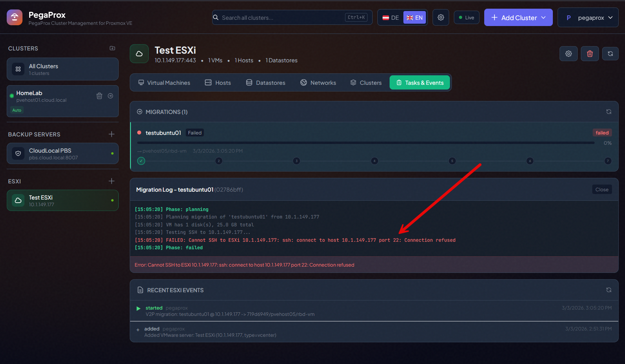Click the red failed status badge
Image resolution: width=625 pixels, height=364 pixels.
tap(602, 133)
